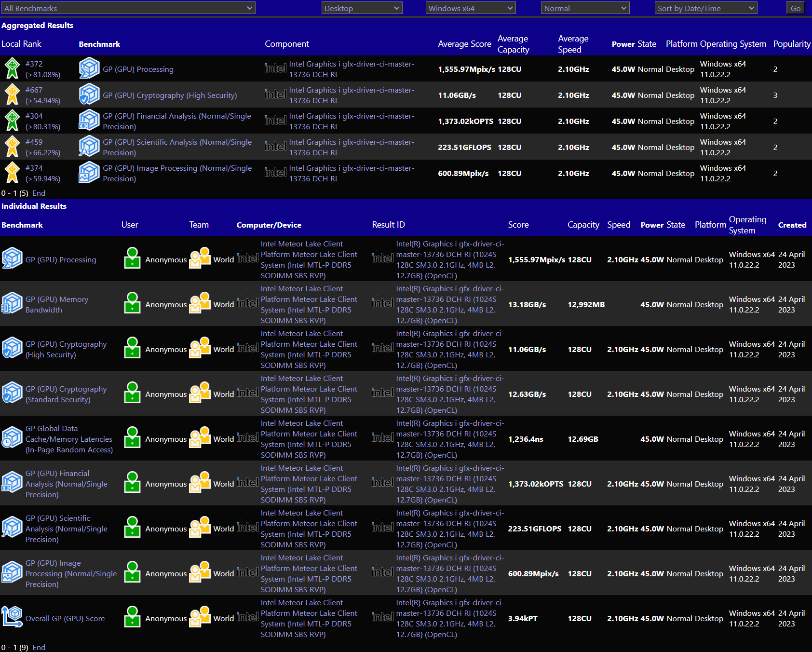Image resolution: width=812 pixels, height=652 pixels.
Task: Open the Windows x64 operating system dropdown
Action: point(470,8)
